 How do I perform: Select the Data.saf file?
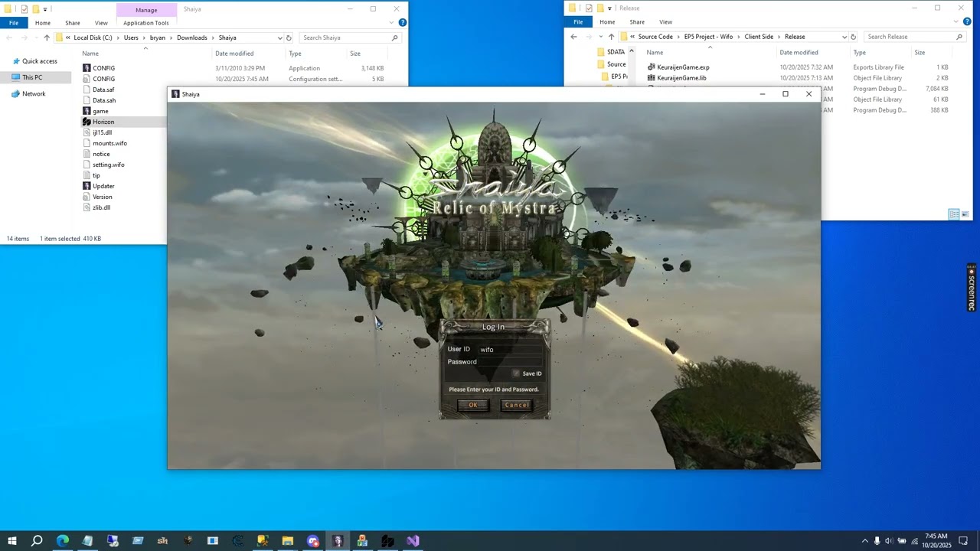click(x=103, y=90)
